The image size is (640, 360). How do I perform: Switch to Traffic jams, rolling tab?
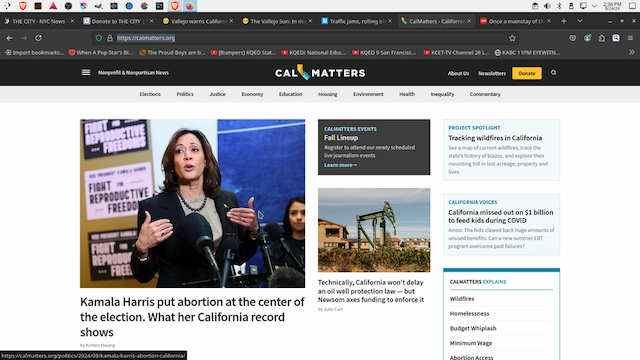[356, 21]
